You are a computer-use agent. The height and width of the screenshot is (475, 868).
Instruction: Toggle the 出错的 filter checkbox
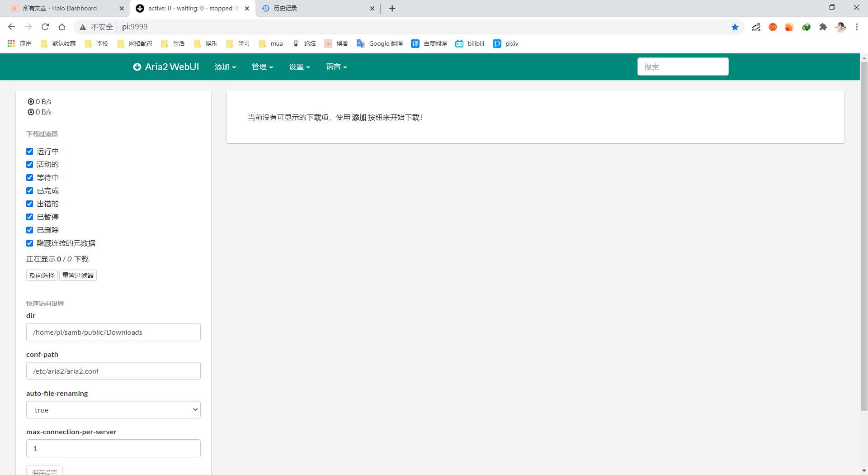tap(29, 204)
